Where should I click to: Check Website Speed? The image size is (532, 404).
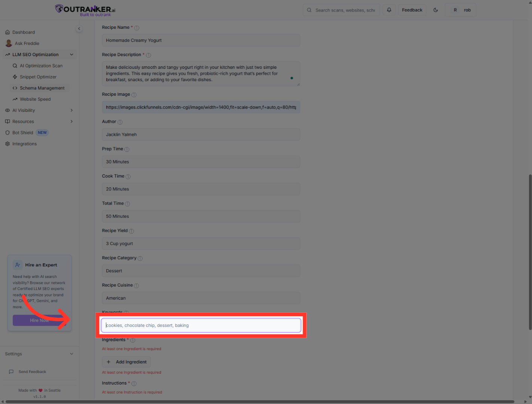(35, 99)
